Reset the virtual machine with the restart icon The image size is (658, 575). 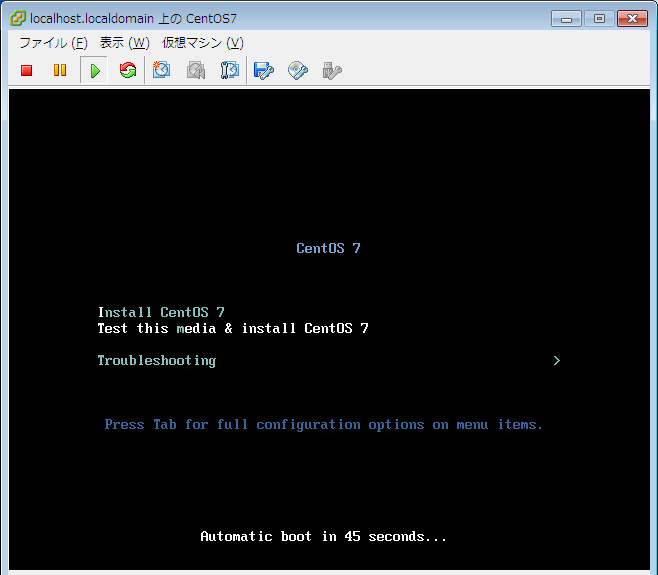[x=128, y=70]
